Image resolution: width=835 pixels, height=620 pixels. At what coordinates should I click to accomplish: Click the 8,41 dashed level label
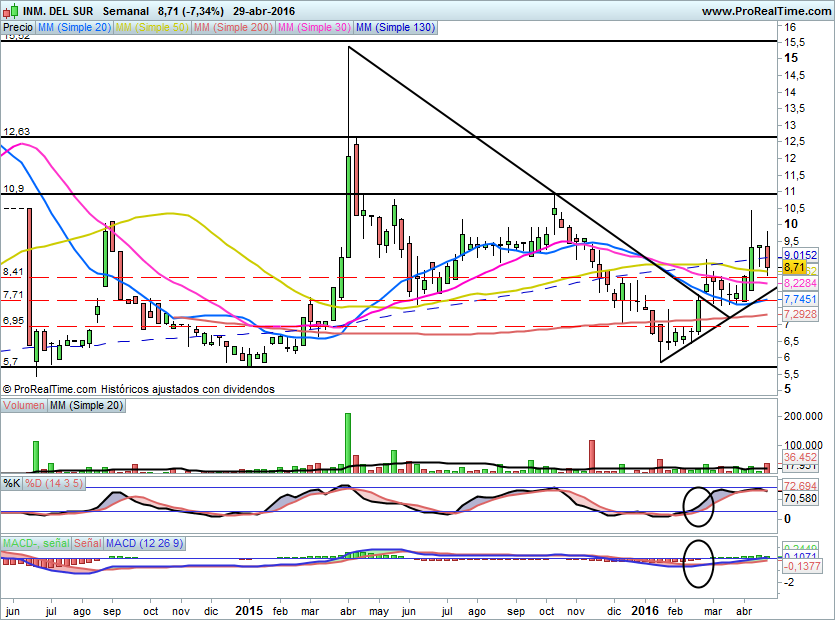coord(13,272)
